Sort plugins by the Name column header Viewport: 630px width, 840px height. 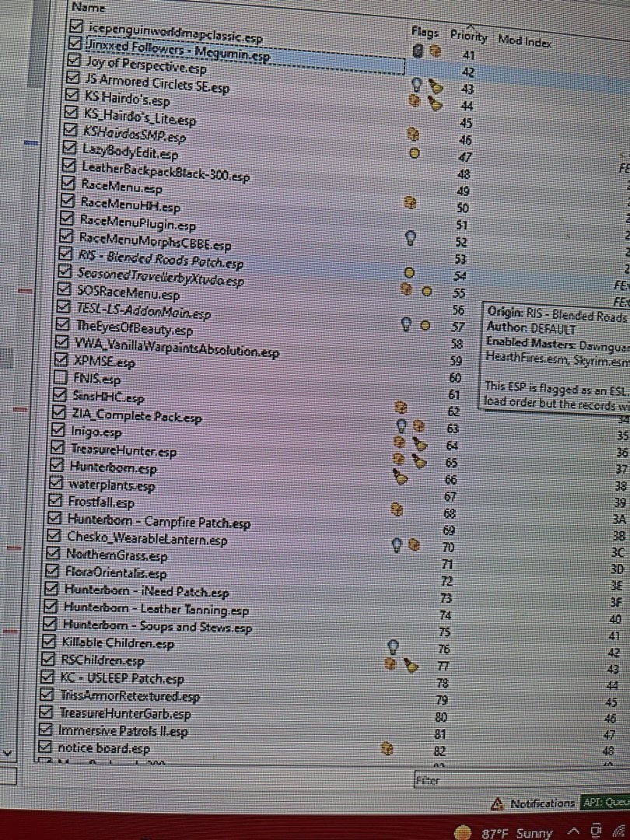[89, 8]
